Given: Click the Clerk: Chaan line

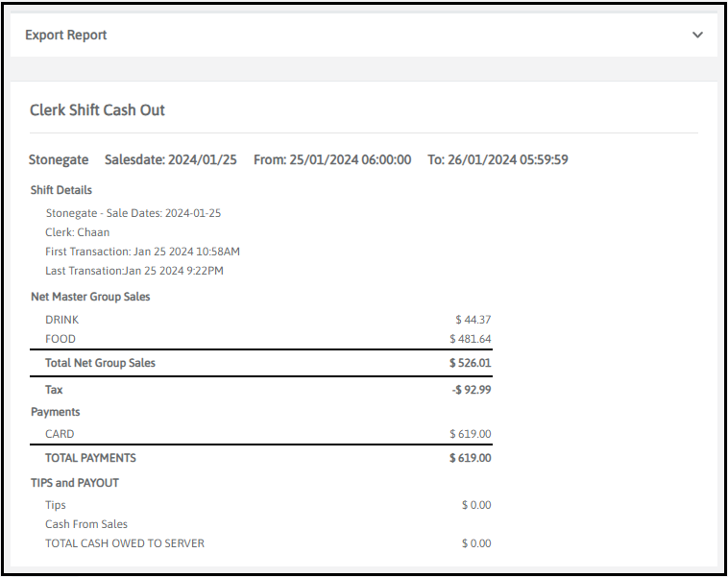Looking at the screenshot, I should pos(78,232).
